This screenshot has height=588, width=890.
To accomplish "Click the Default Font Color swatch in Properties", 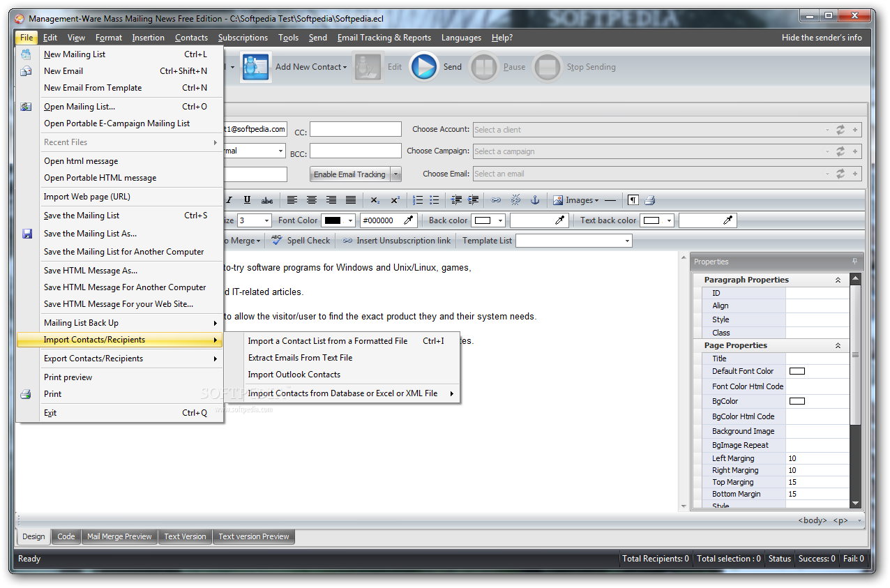I will pos(797,371).
